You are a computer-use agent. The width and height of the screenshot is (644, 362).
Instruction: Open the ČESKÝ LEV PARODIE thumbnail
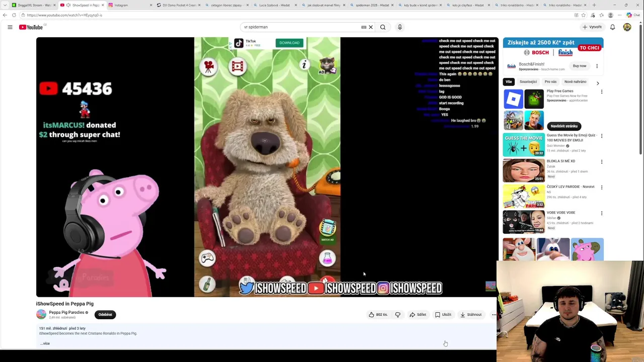(523, 196)
